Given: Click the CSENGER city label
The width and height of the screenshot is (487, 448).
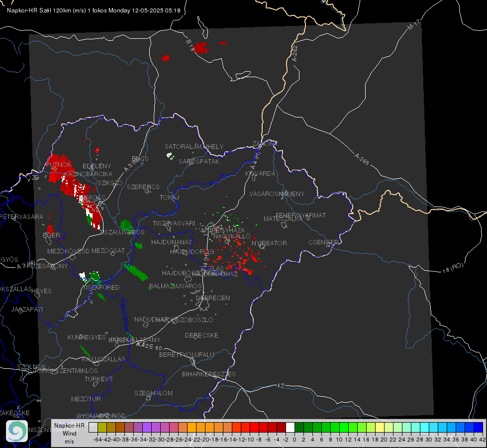Looking at the screenshot, I should 324,242.
